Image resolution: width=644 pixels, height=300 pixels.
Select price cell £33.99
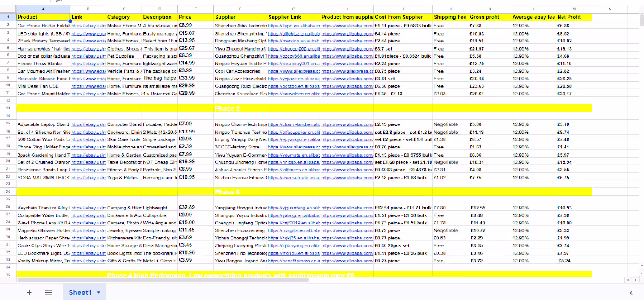coord(196,79)
